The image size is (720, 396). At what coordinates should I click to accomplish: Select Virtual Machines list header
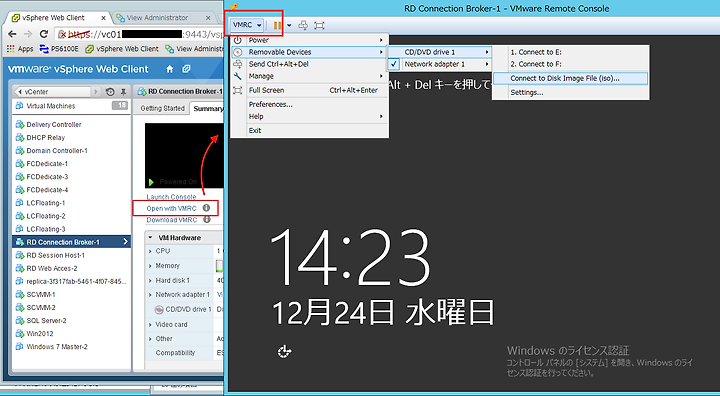click(x=71, y=106)
